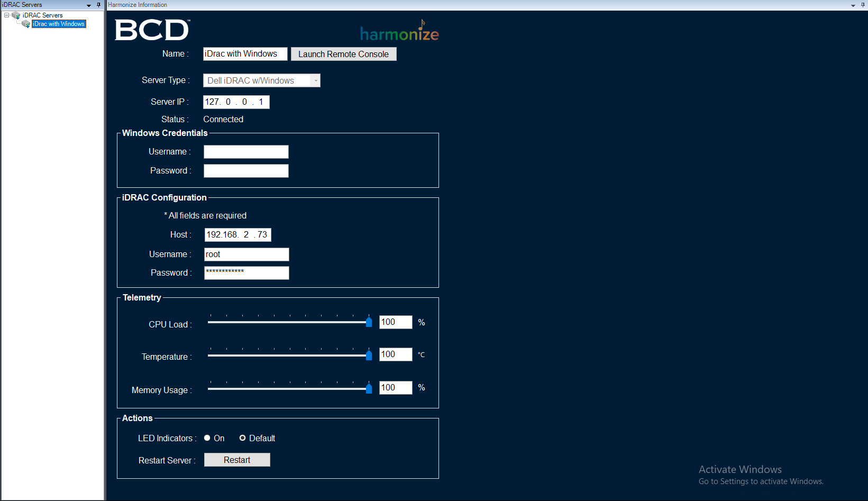Click the Temperature label
The width and height of the screenshot is (868, 501).
pyautogui.click(x=167, y=357)
